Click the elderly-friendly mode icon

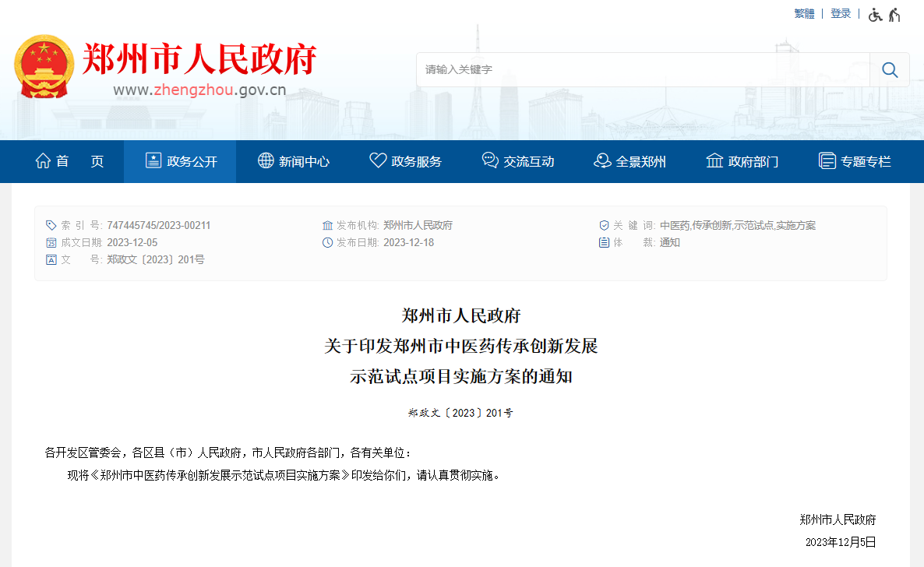[894, 14]
